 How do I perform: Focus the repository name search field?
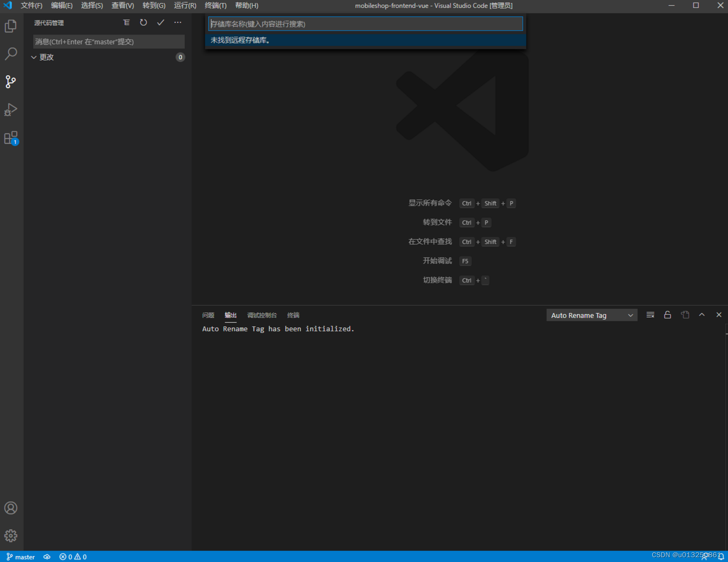tap(365, 24)
